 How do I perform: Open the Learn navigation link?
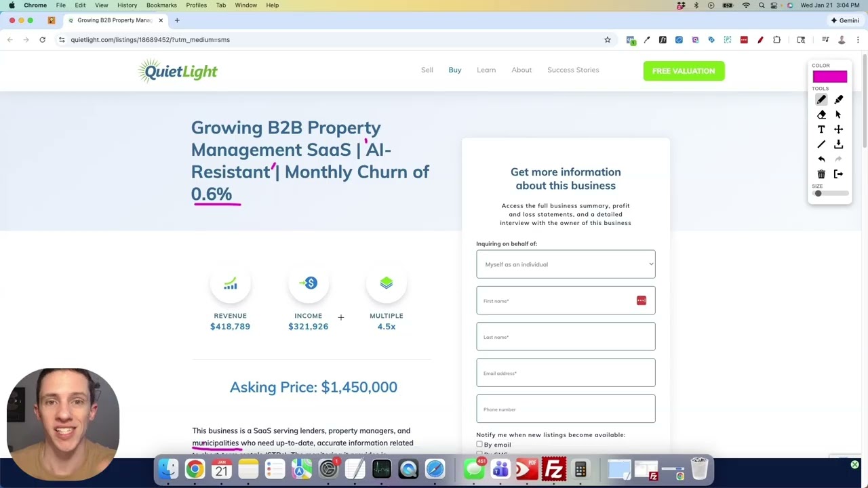coord(486,70)
